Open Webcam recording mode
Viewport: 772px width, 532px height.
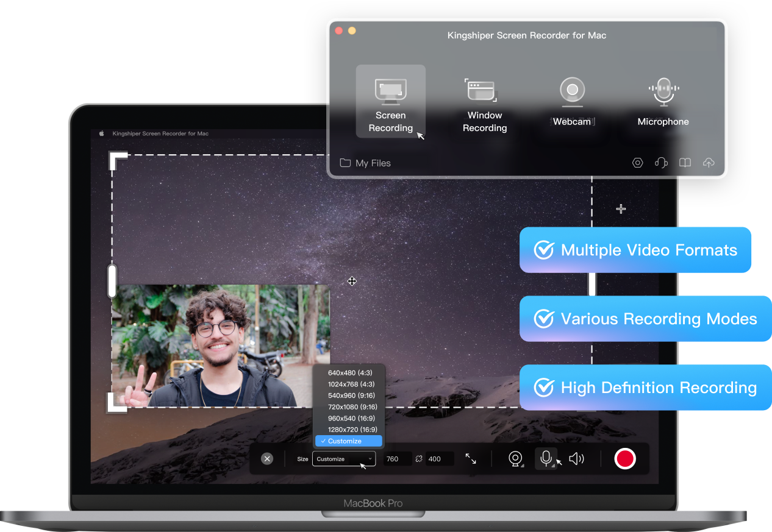[x=572, y=102]
